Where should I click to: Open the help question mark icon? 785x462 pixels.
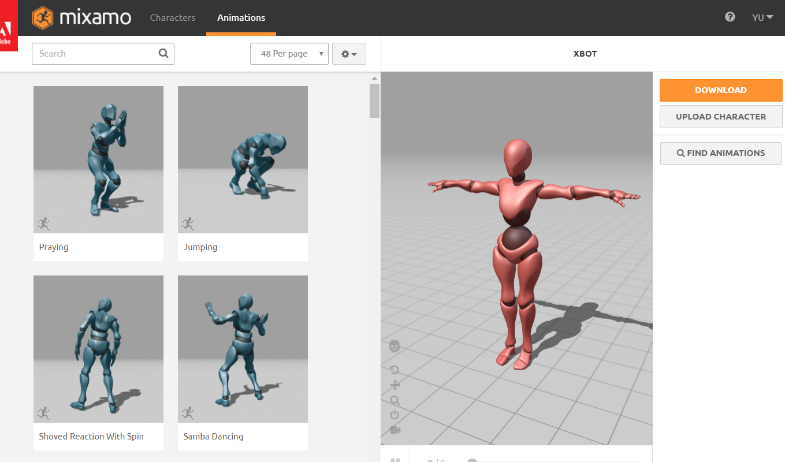pos(730,18)
